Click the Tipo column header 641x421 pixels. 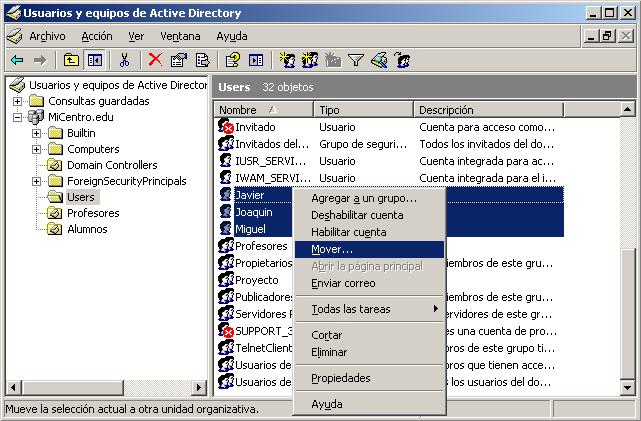[362, 110]
